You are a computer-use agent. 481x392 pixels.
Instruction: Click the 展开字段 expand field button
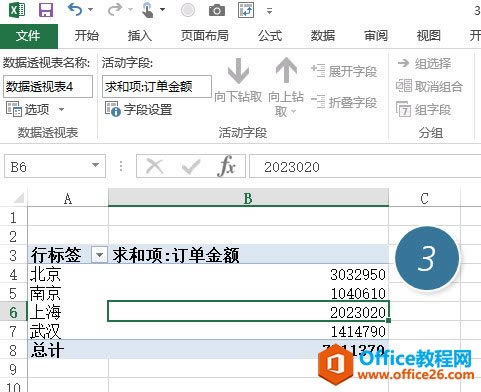(344, 71)
